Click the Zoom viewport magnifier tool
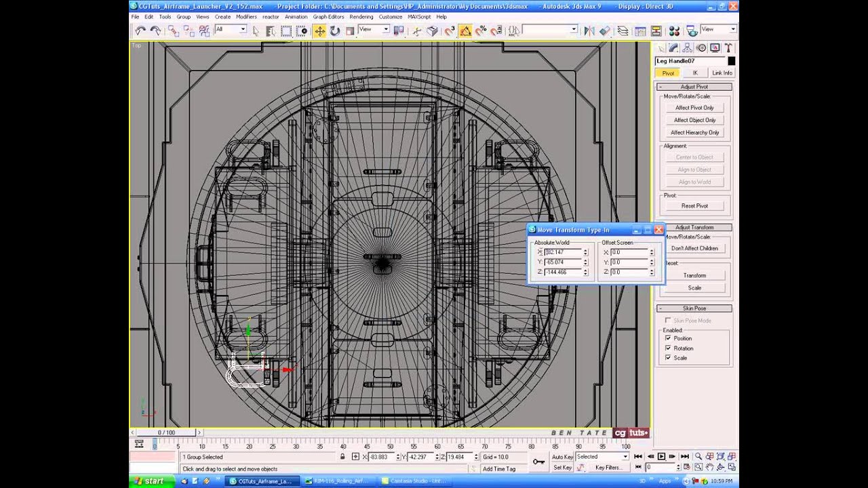This screenshot has height=488, width=868. 698,457
